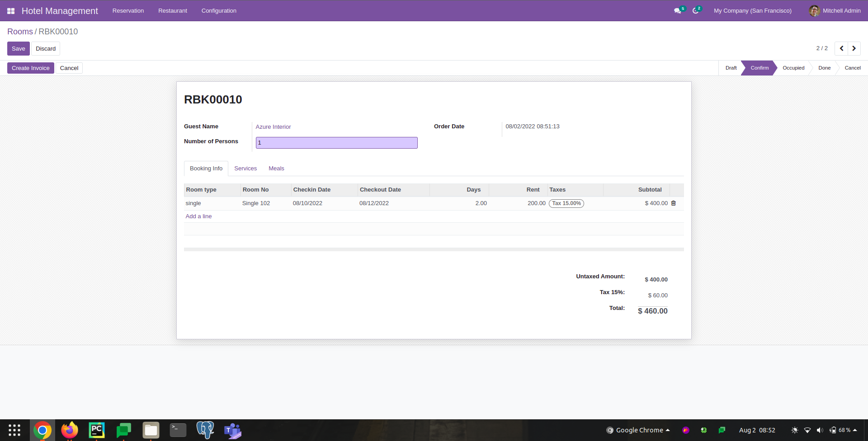Open the Reservation menu
The width and height of the screenshot is (868, 441).
click(128, 11)
